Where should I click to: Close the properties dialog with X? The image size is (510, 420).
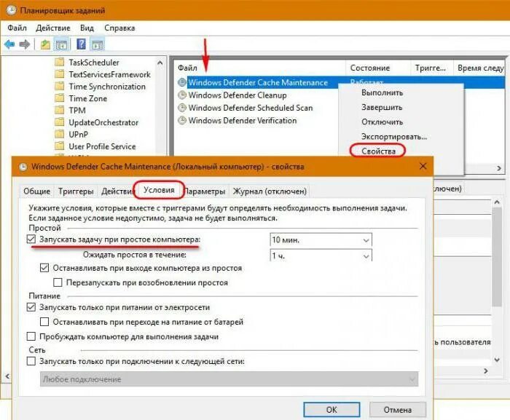pos(423,166)
